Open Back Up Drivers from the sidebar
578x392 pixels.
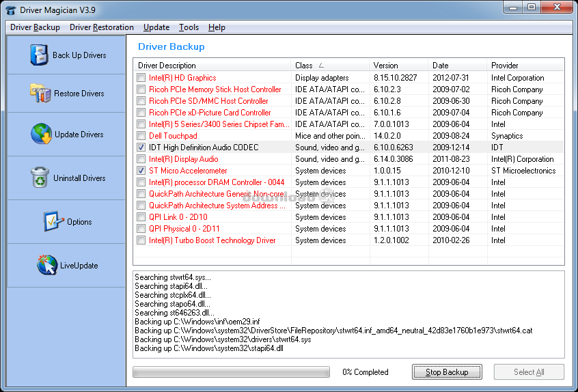click(x=66, y=55)
